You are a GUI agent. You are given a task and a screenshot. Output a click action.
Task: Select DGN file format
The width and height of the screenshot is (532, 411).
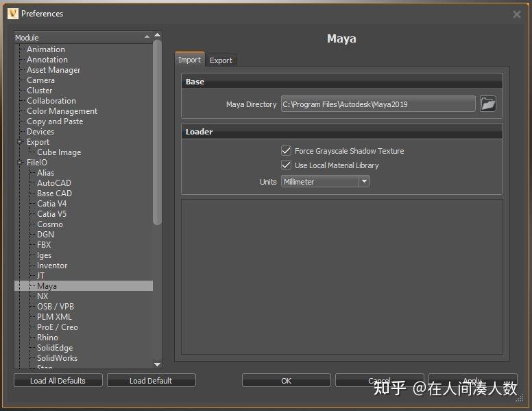[x=45, y=235]
